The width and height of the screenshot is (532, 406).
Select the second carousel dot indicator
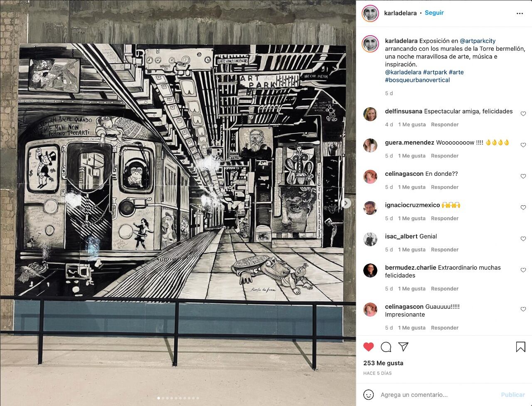point(163,398)
